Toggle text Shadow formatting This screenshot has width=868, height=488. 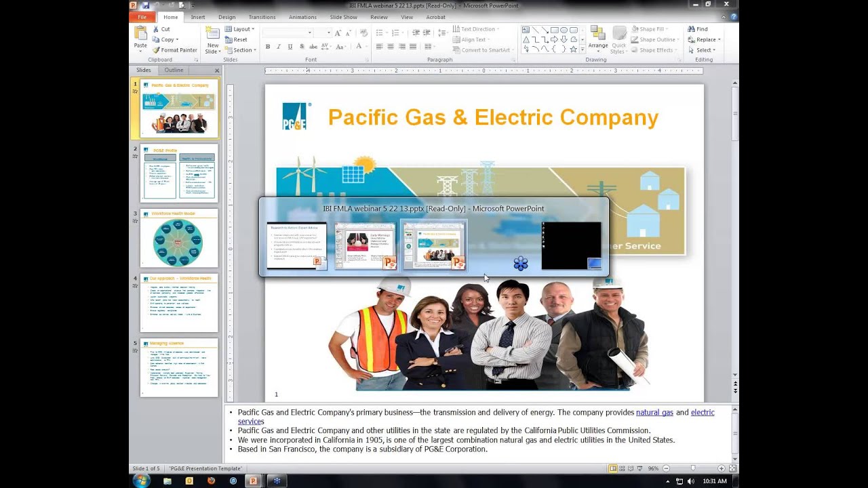(301, 47)
